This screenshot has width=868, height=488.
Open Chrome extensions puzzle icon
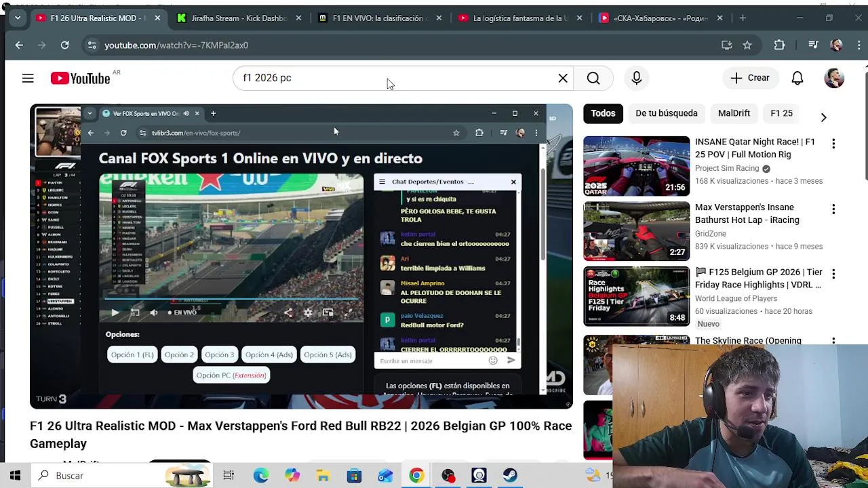coord(779,45)
